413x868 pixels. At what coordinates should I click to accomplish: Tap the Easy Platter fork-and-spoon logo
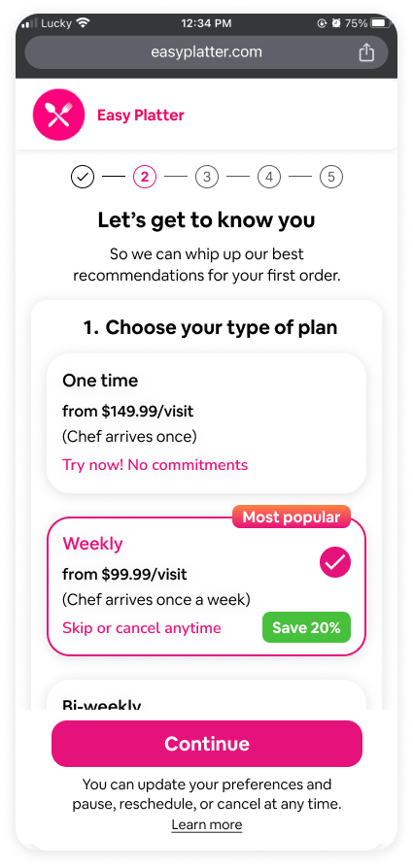pos(58,116)
